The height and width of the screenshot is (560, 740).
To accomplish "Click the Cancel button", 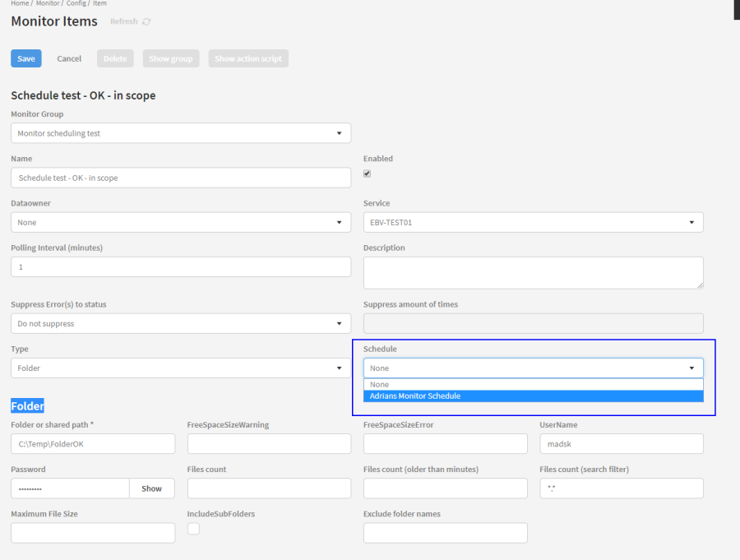I will [x=69, y=58].
